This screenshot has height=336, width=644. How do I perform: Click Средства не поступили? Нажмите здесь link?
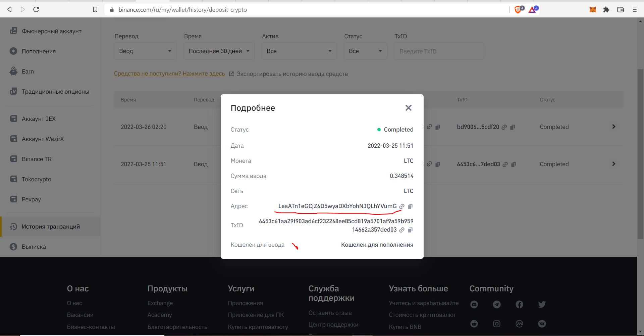coord(169,74)
